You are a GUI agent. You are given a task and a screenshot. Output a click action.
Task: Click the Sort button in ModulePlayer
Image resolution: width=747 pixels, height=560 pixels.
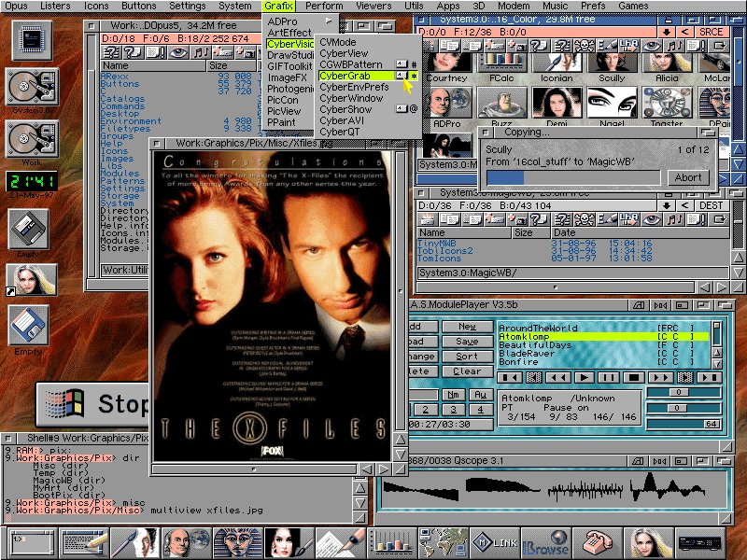click(x=468, y=357)
